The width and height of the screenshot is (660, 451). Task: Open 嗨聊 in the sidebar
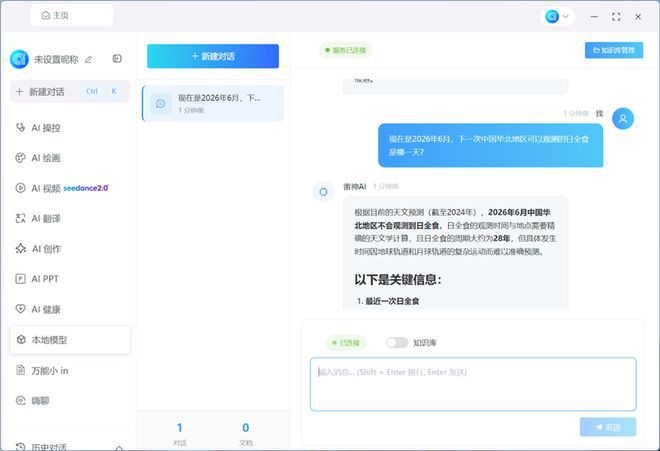(70, 401)
